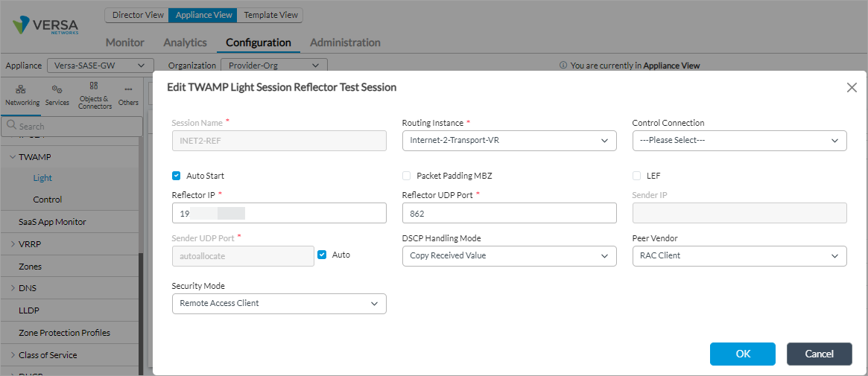Enable the LEF checkbox

coord(637,176)
